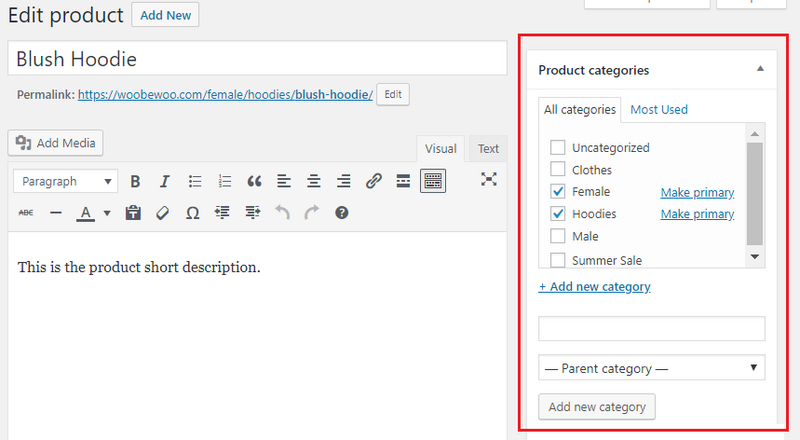The image size is (800, 440).
Task: Uncheck the Hoodies category
Action: pyautogui.click(x=558, y=213)
